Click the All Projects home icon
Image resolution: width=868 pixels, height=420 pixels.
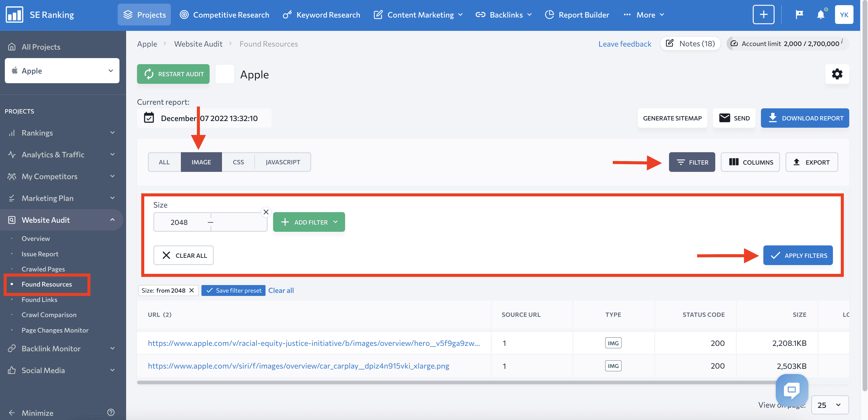[x=12, y=47]
